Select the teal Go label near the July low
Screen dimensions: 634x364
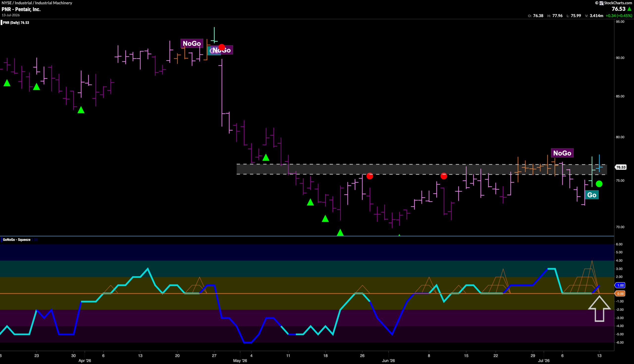(592, 195)
